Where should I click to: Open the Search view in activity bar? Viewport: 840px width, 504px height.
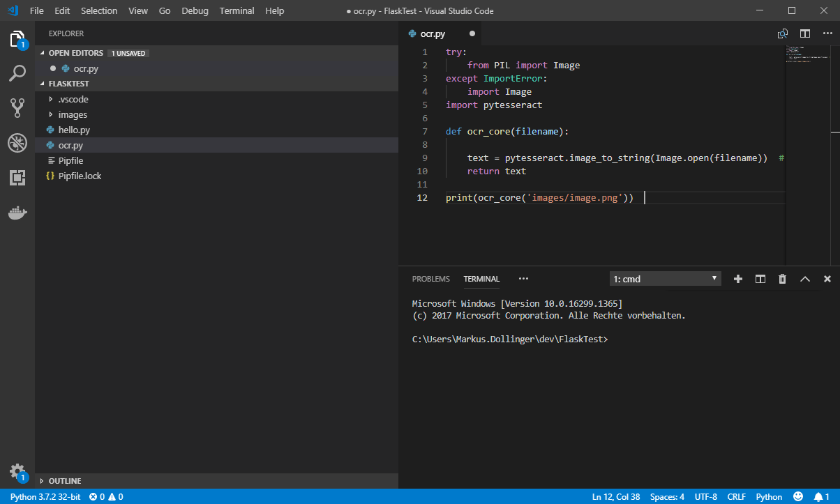click(x=17, y=73)
